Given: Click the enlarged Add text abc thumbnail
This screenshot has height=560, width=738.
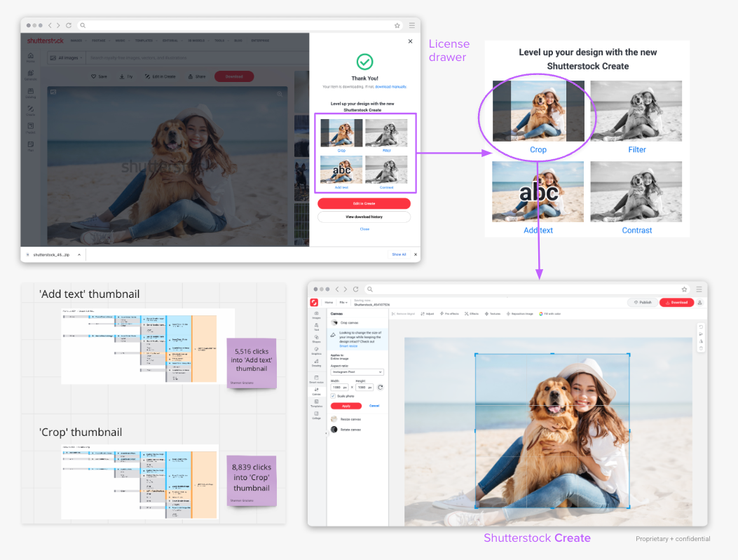Looking at the screenshot, I should (538, 191).
